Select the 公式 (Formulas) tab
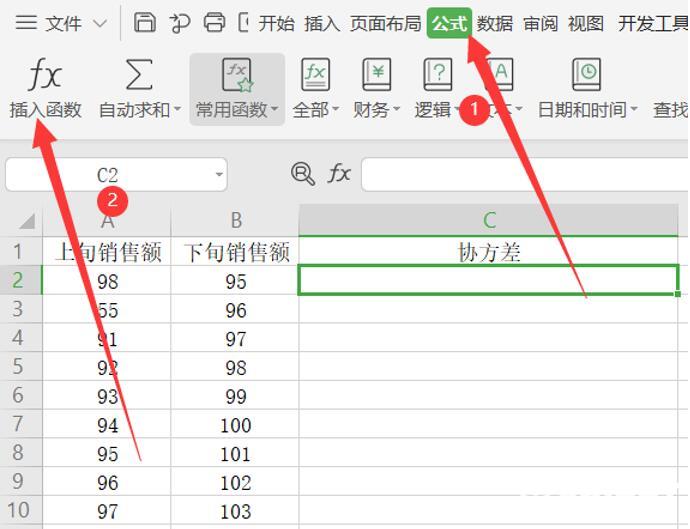This screenshot has height=529, width=690. [449, 23]
